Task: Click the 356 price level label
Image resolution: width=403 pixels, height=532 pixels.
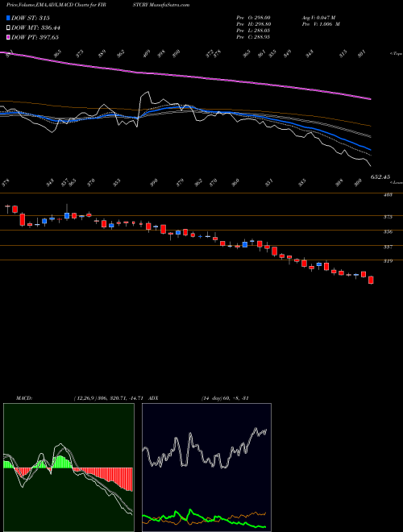Action: 388,232
